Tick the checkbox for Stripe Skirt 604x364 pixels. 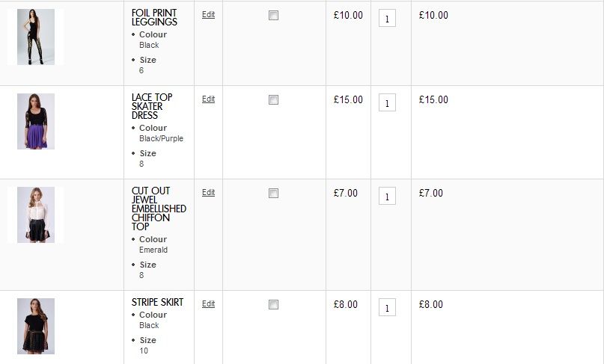pyautogui.click(x=273, y=305)
